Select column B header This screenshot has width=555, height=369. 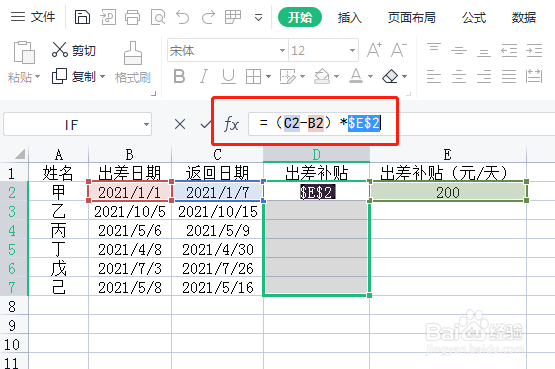click(x=130, y=155)
